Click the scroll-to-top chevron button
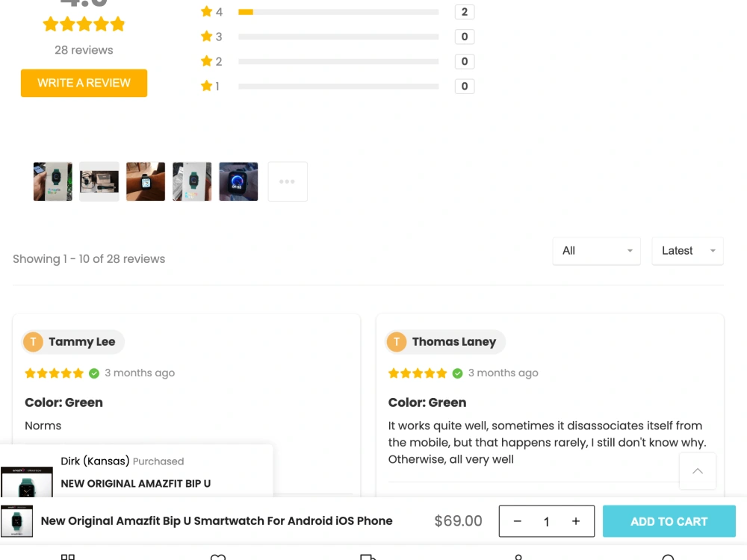Viewport: 747px width, 560px height. pyautogui.click(x=698, y=471)
